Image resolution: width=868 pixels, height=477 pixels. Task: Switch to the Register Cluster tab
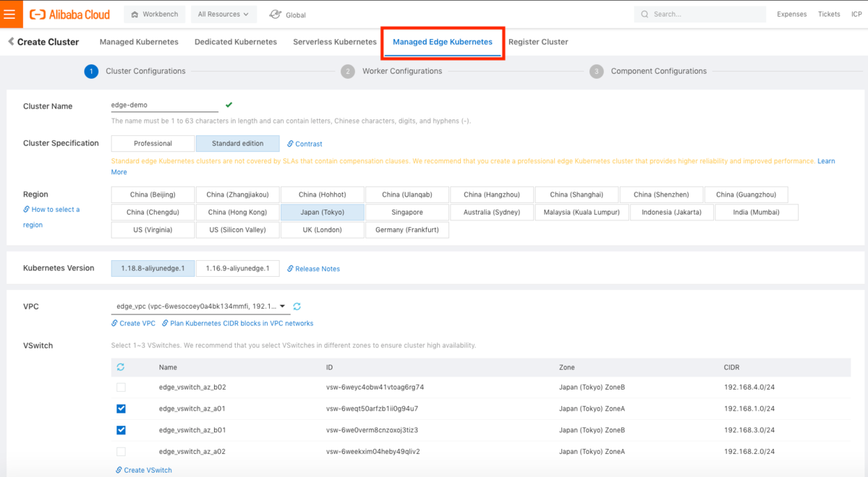(538, 42)
